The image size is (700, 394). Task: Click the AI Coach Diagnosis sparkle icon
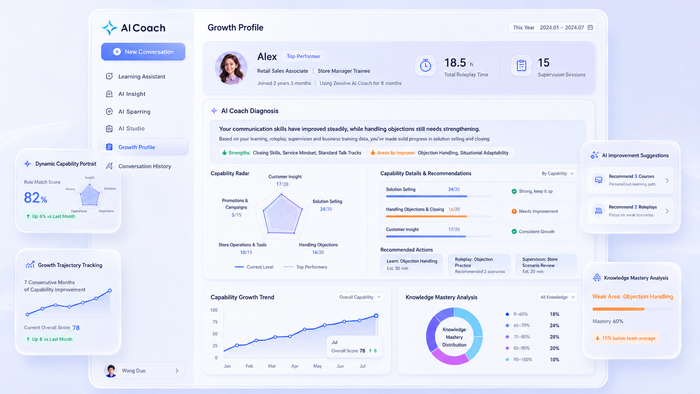(214, 111)
